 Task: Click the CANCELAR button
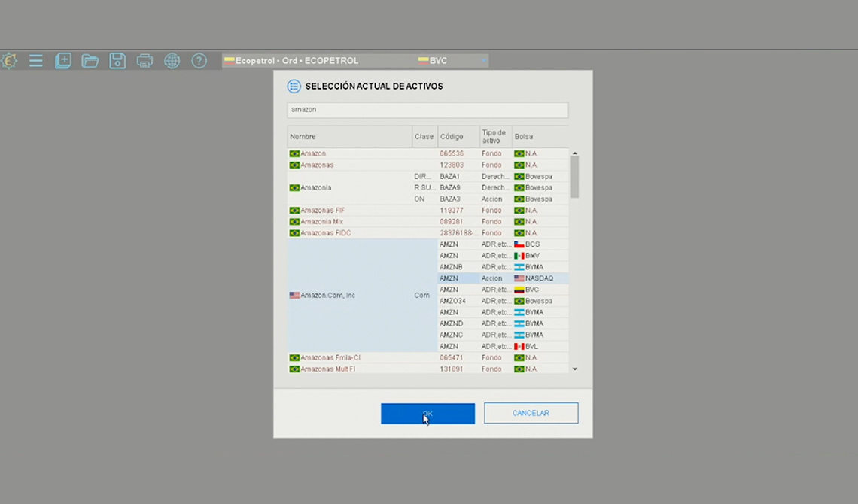(x=531, y=413)
